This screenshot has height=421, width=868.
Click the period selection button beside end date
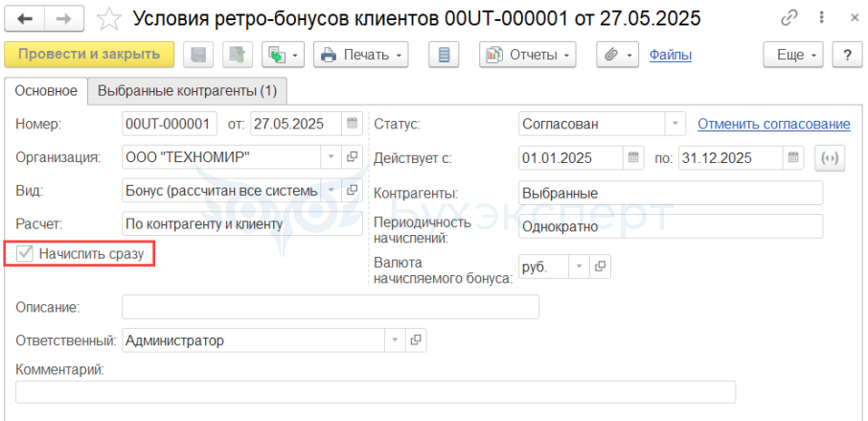830,158
